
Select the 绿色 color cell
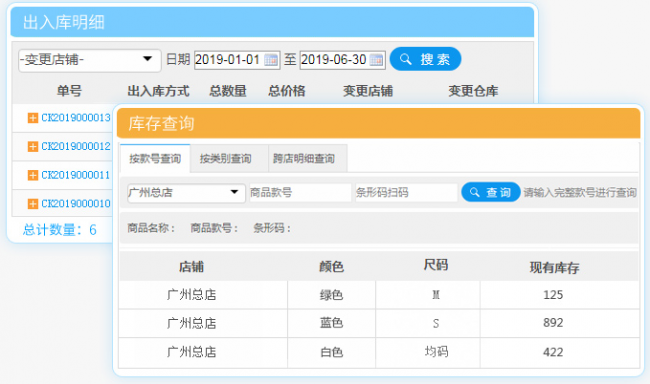(x=332, y=295)
